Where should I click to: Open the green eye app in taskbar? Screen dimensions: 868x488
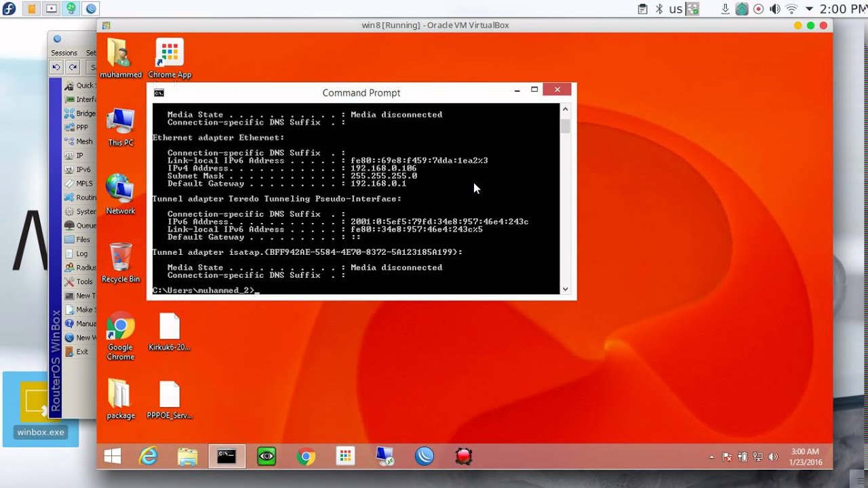[267, 457]
